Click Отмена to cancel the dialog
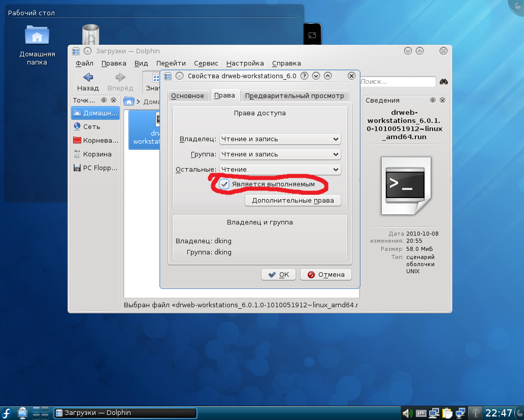Screen dimensions: 524x420 point(325,275)
